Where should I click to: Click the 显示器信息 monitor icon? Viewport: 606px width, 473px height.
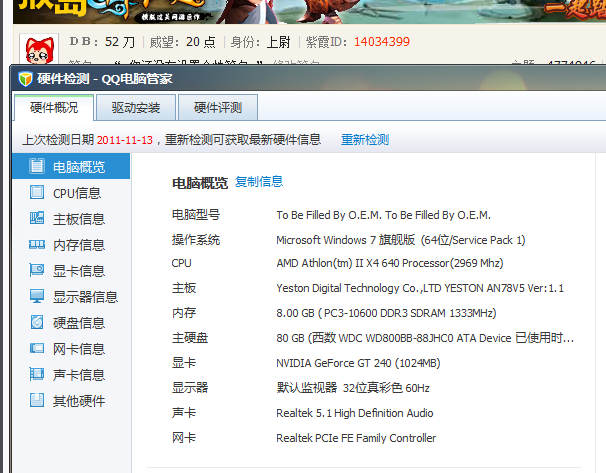coord(37,296)
